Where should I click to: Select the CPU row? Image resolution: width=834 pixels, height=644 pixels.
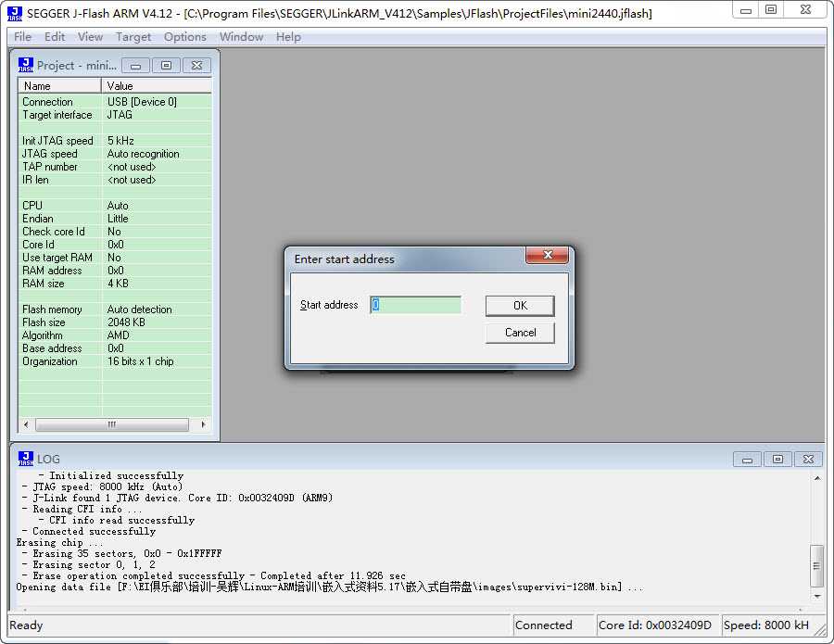(x=115, y=206)
